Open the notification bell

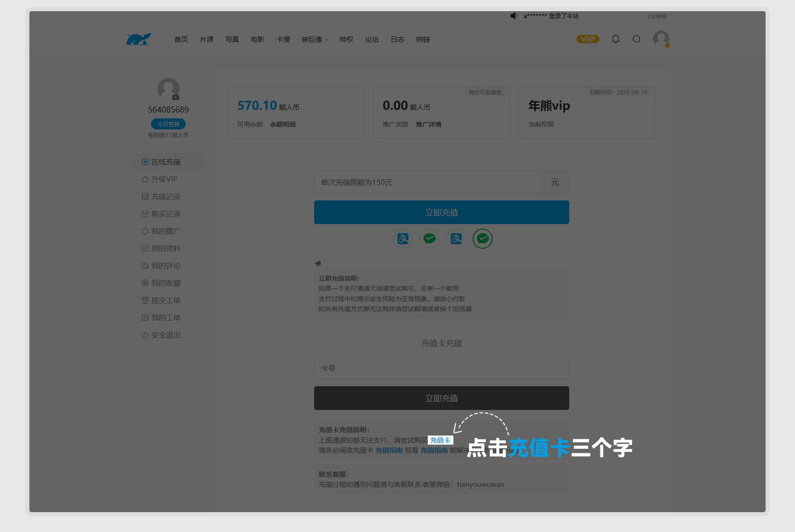(616, 39)
